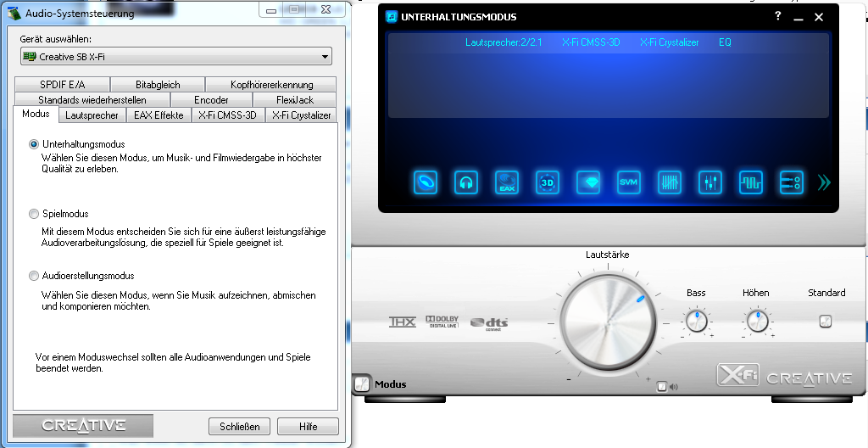Click the Modus button in the console
Screen dimensions: 868x448
pyautogui.click(x=361, y=384)
